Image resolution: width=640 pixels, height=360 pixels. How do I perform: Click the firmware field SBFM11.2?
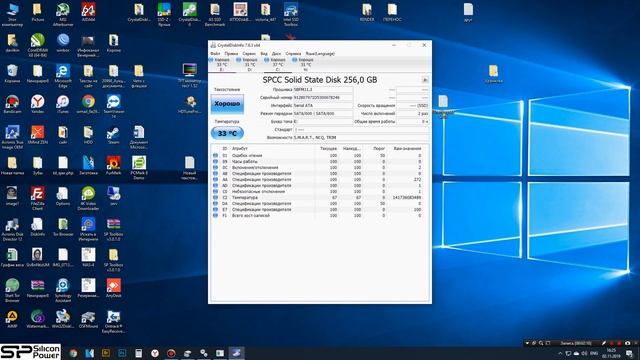[323, 89]
